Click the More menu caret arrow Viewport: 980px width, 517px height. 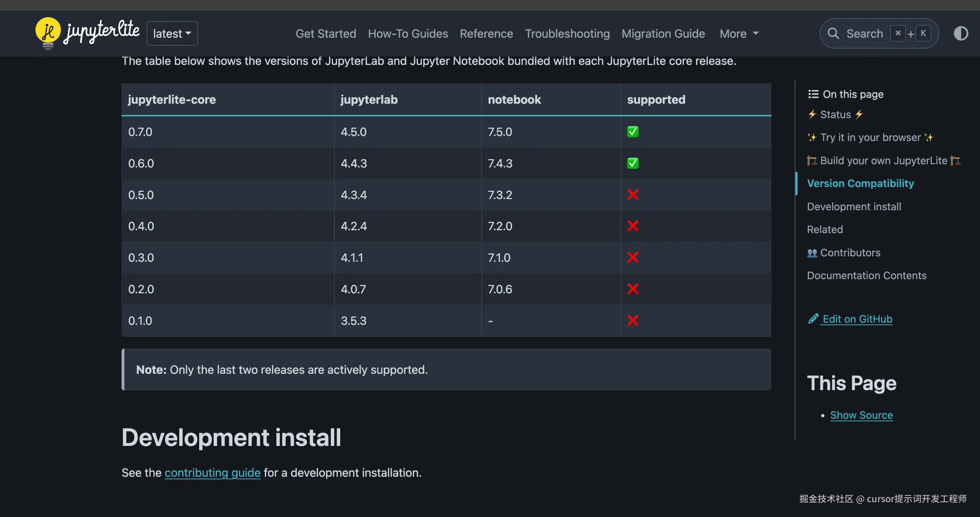coord(755,33)
